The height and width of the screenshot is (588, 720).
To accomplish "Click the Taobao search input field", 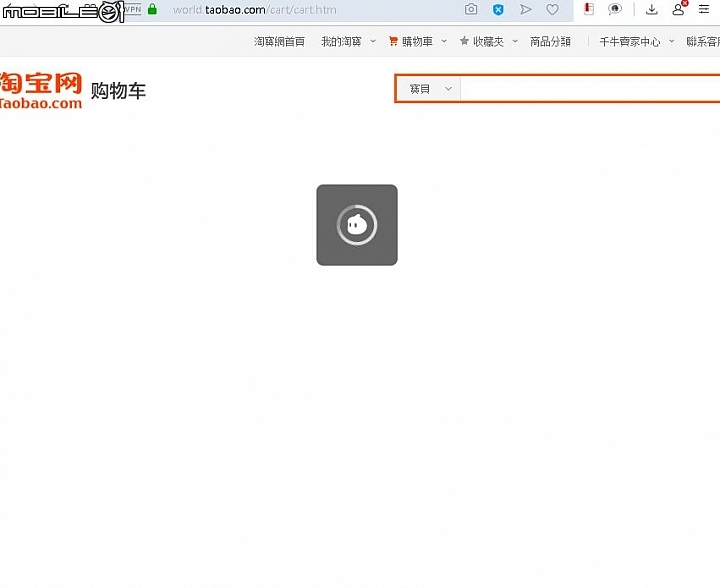I will point(591,89).
